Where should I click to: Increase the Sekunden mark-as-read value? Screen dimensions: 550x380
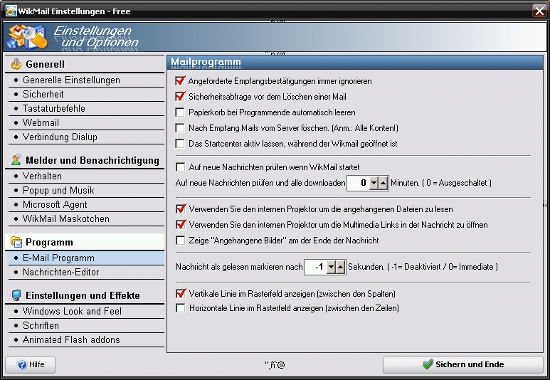coord(340,267)
